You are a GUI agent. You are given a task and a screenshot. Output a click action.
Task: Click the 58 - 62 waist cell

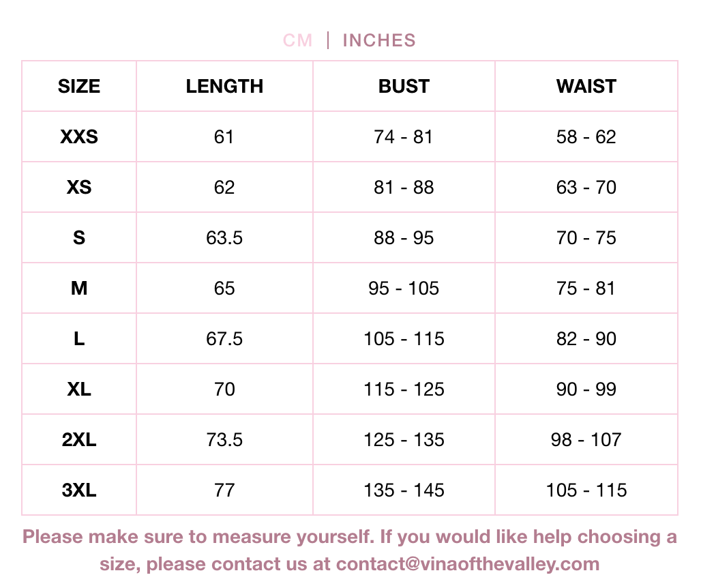click(x=586, y=137)
